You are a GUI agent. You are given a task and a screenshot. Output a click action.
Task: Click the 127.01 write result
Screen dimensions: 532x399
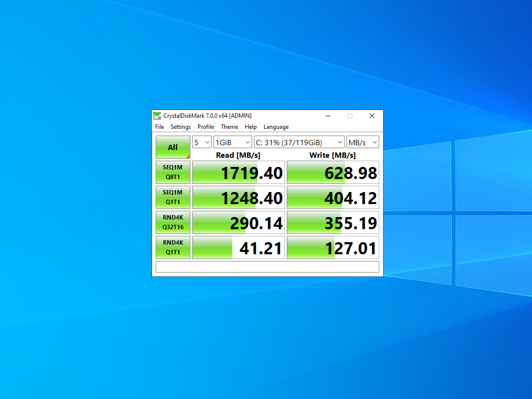coord(333,248)
